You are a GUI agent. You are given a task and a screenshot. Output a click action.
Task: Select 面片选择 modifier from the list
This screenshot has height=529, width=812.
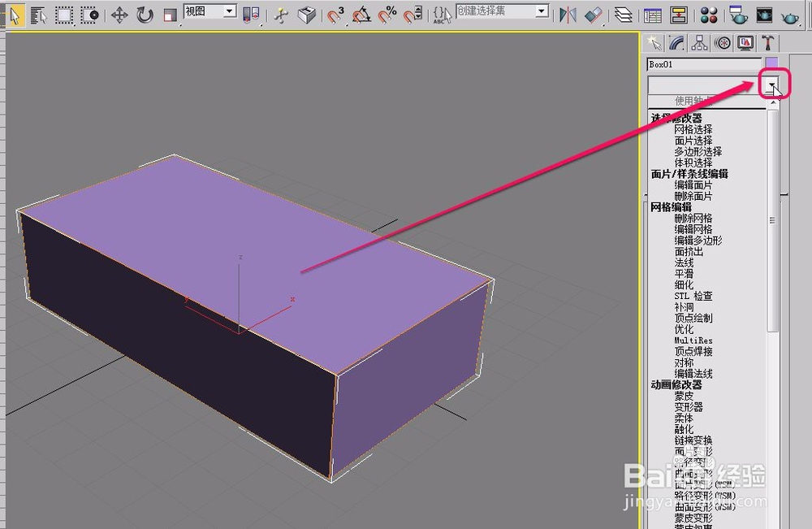pyautogui.click(x=693, y=141)
